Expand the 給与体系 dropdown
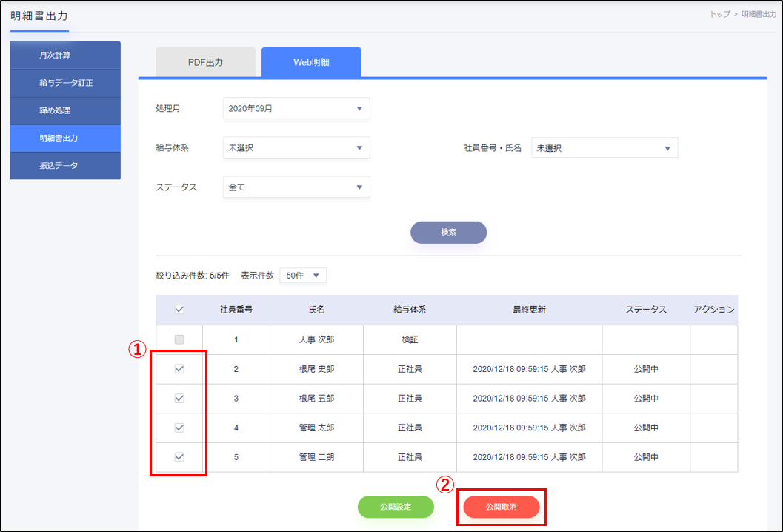Image resolution: width=783 pixels, height=532 pixels. [x=296, y=147]
